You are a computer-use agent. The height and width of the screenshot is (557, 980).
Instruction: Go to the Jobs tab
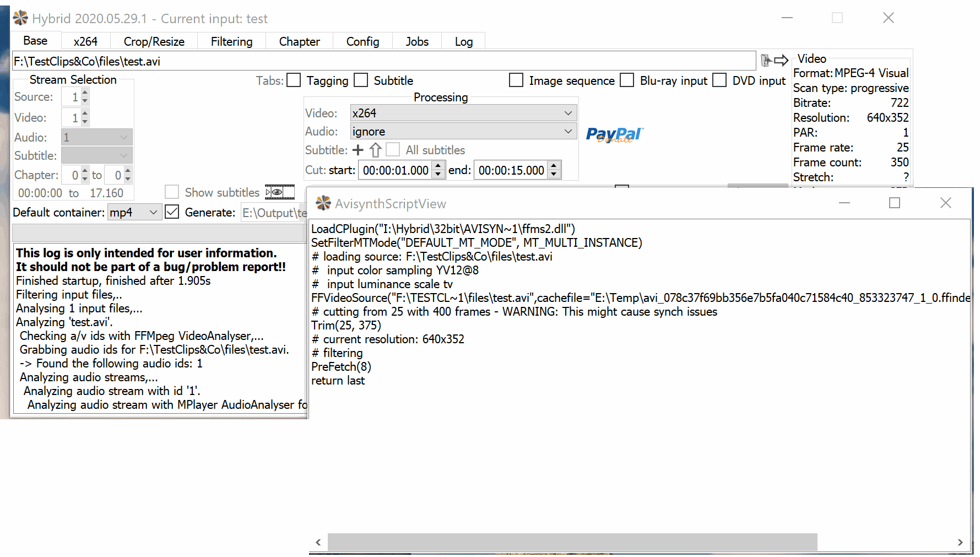(x=417, y=42)
